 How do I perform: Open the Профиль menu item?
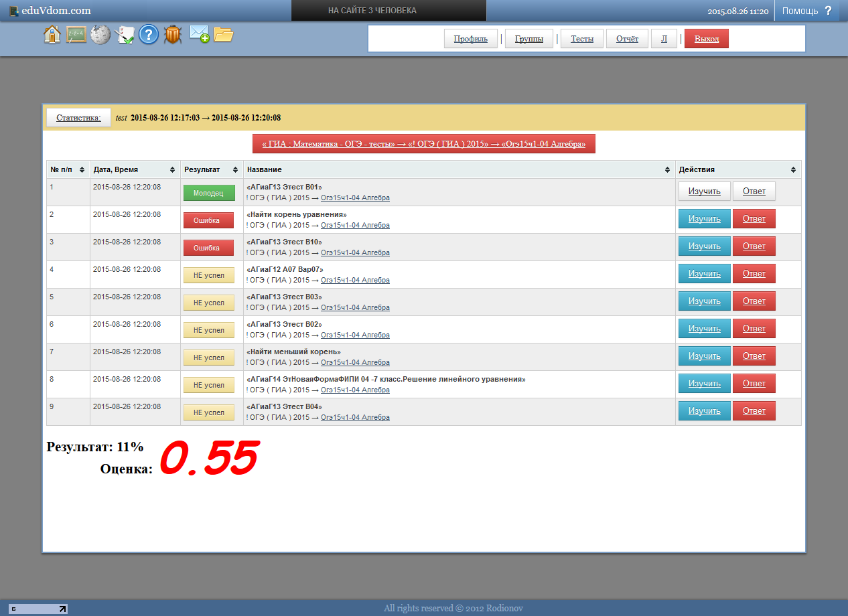(470, 39)
